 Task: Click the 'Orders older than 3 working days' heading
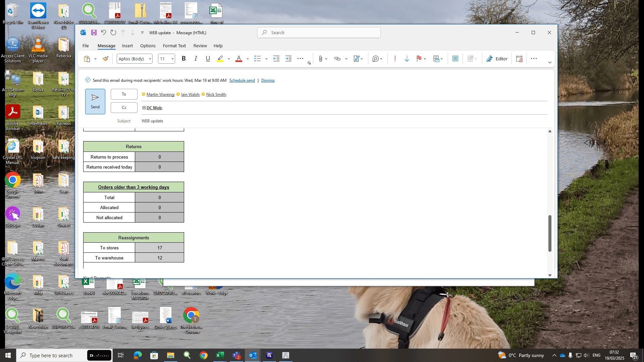coord(133,187)
